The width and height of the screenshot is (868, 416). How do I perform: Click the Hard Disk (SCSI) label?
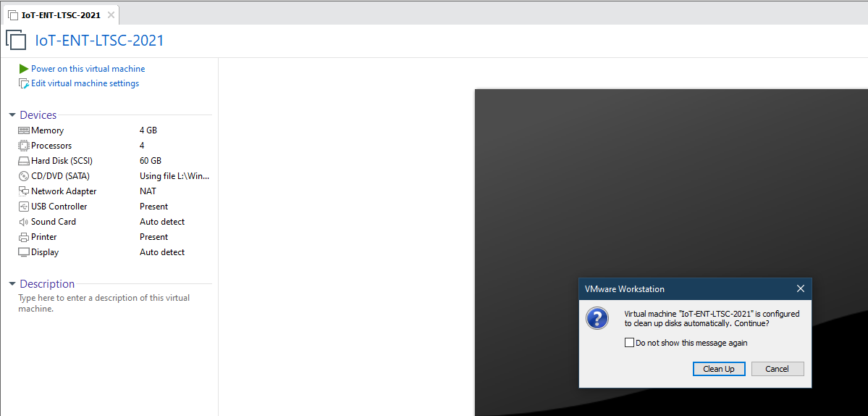pos(62,161)
